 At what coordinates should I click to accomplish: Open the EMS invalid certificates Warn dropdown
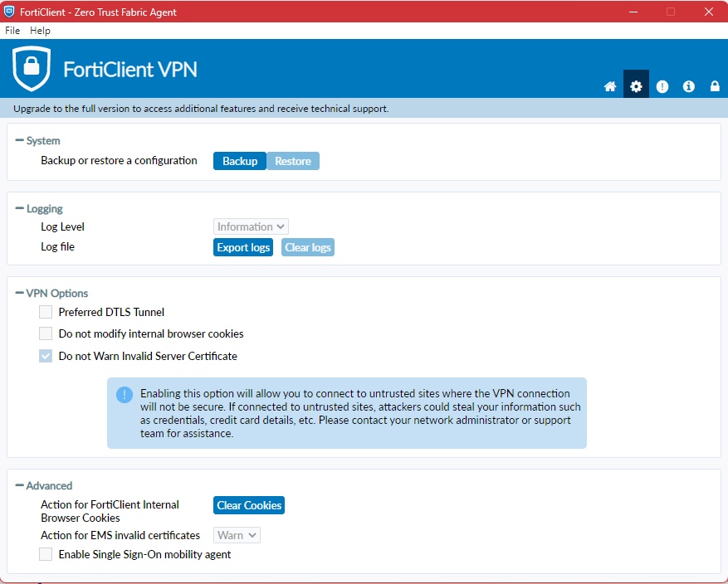click(237, 535)
